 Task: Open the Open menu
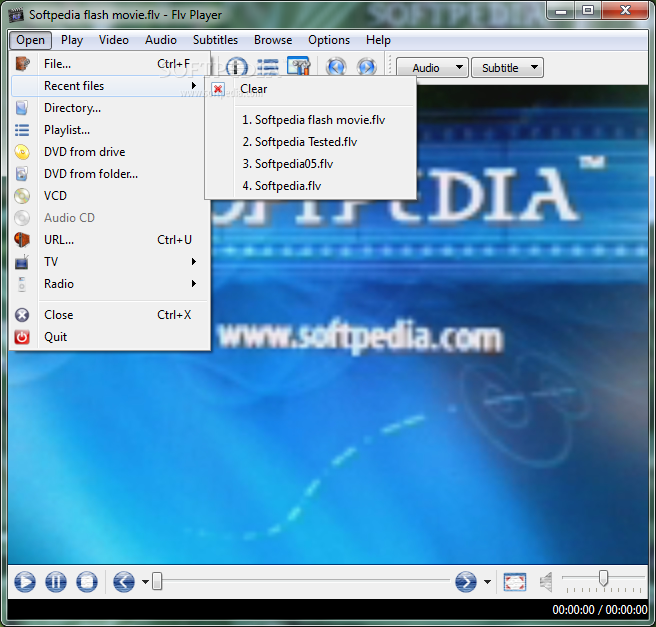(31, 40)
